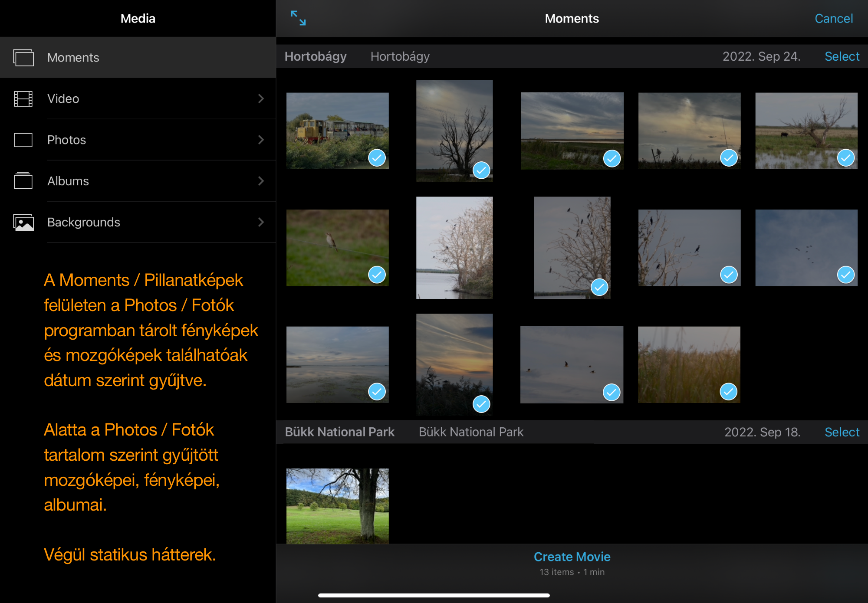868x603 pixels.
Task: Click the Albums folder icon
Action: pos(23,181)
